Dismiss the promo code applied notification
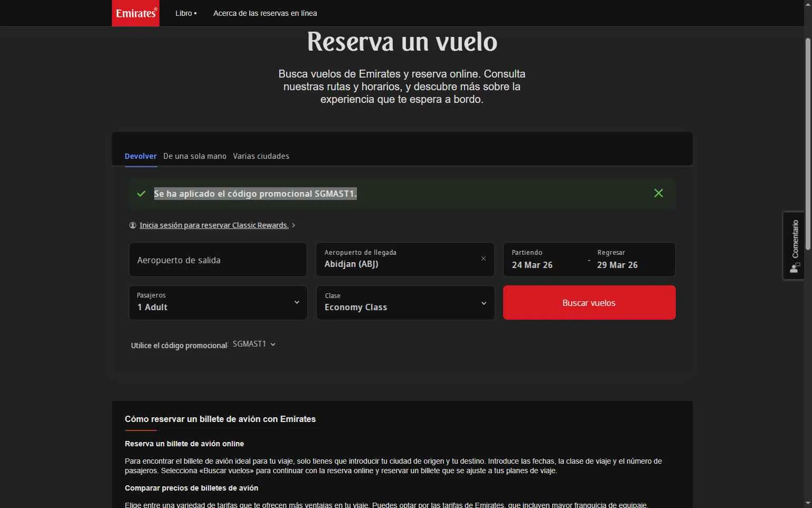 pyautogui.click(x=658, y=193)
